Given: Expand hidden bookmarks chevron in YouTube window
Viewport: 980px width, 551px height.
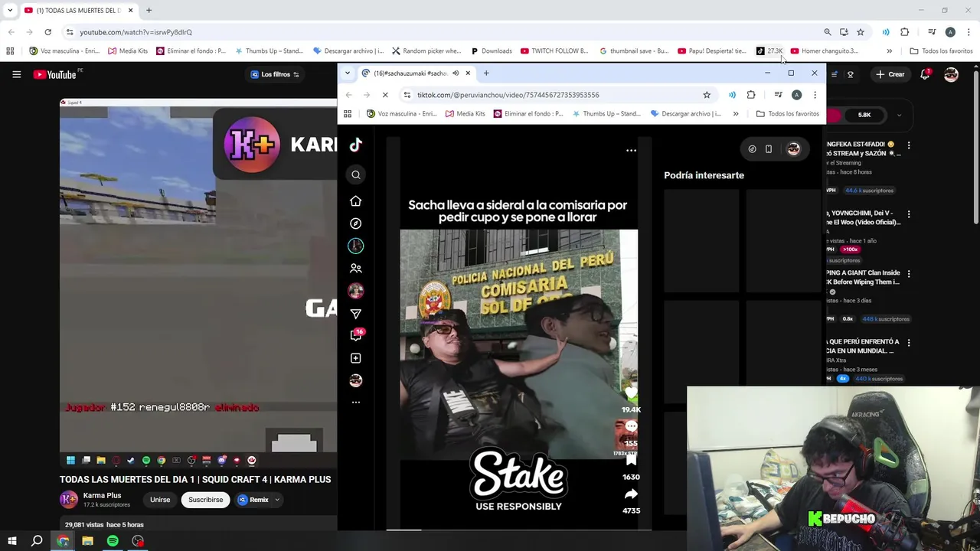Looking at the screenshot, I should 889,51.
